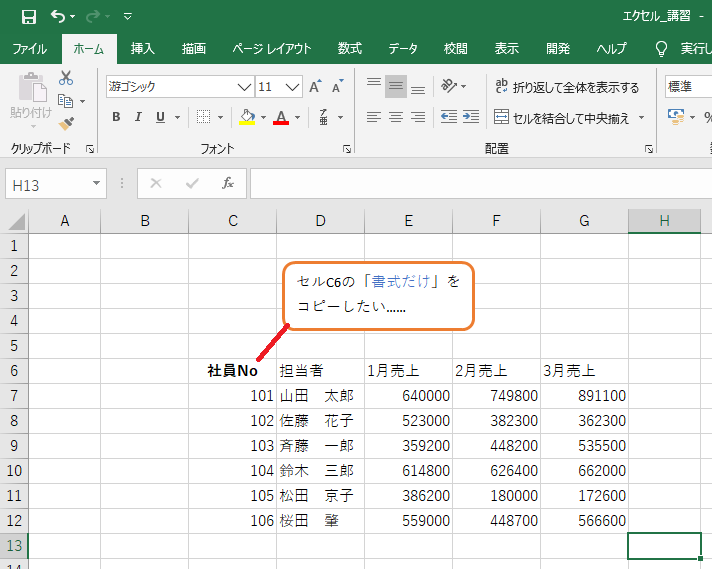Click the Decrease Indent icon

[449, 117]
